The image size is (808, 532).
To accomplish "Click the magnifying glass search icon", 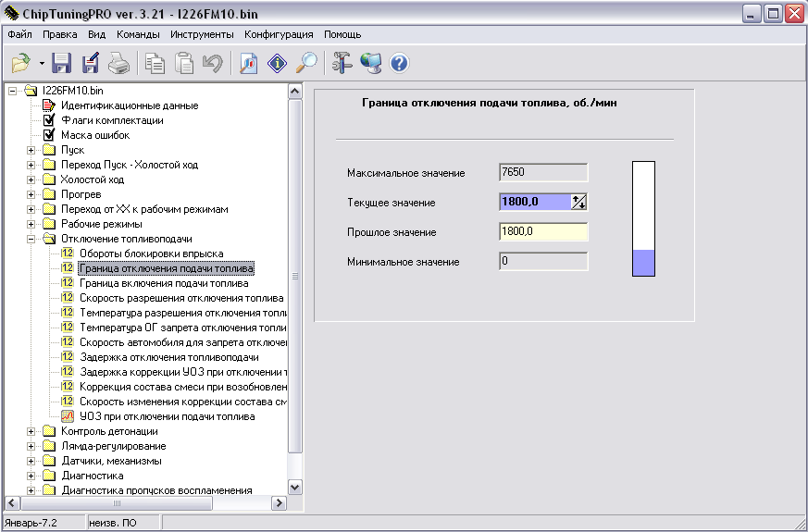I will (306, 63).
